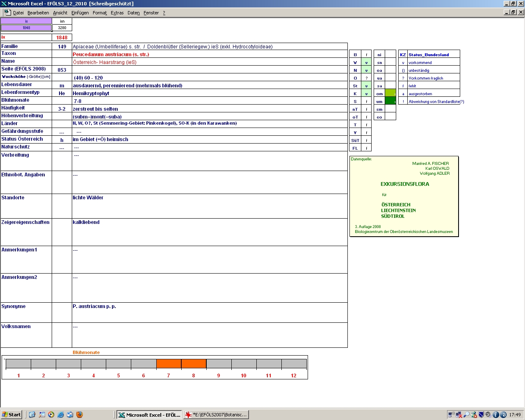
Task: Select the purple ix input cell with 1848
Action: pyautogui.click(x=26, y=28)
